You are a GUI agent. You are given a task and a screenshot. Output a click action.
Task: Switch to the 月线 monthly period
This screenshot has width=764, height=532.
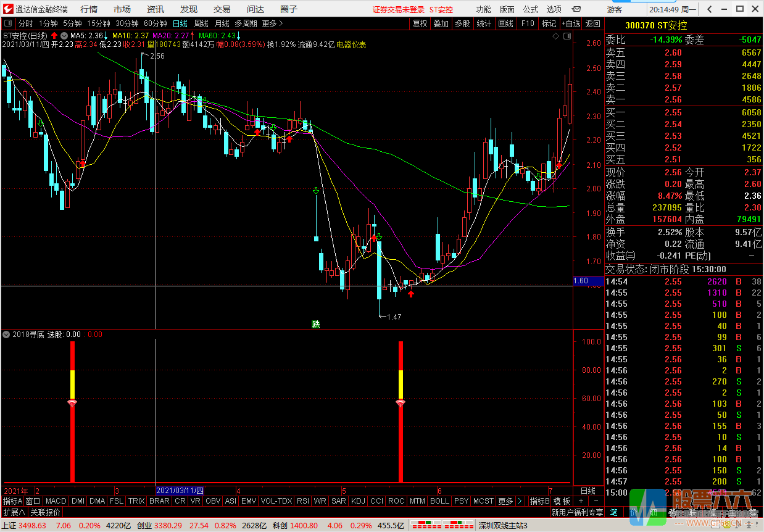(x=222, y=23)
